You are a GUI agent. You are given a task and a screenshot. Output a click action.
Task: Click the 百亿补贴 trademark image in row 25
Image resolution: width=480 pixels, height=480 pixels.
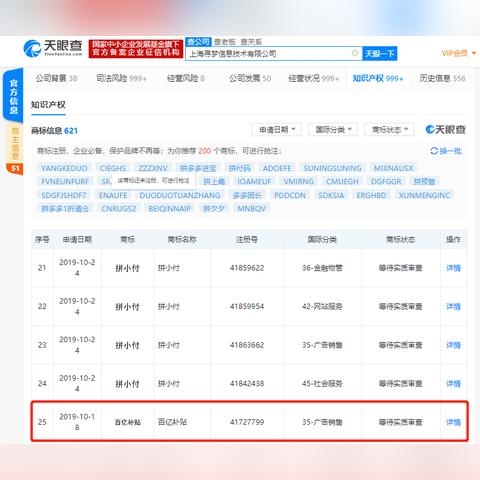128,422
